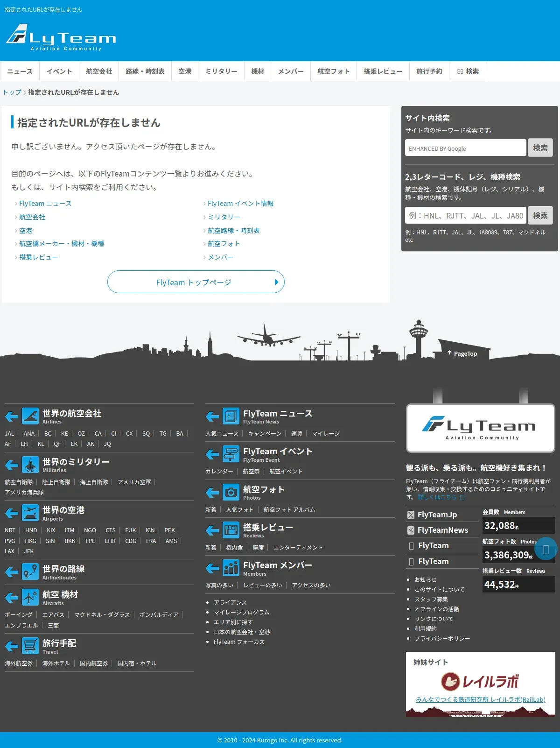Open the ボーイング aircraft link
Screen dimensions: 560x748
[x=19, y=615]
